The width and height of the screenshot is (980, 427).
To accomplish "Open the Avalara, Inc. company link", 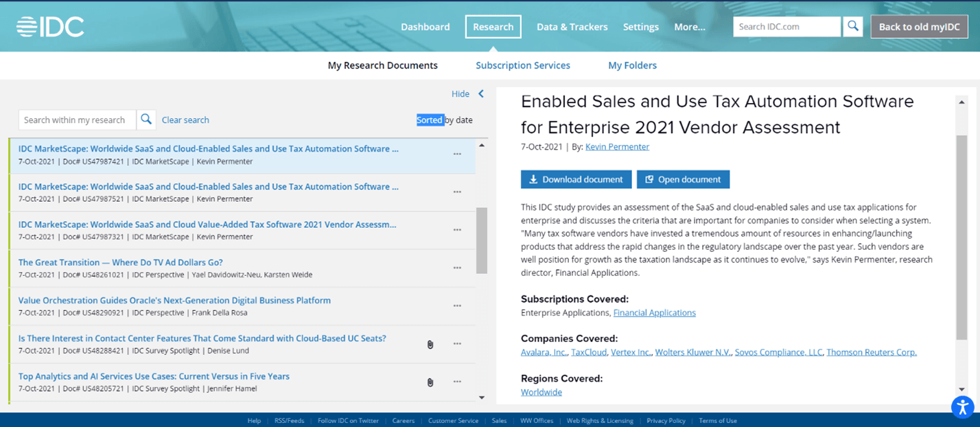I will tap(544, 352).
